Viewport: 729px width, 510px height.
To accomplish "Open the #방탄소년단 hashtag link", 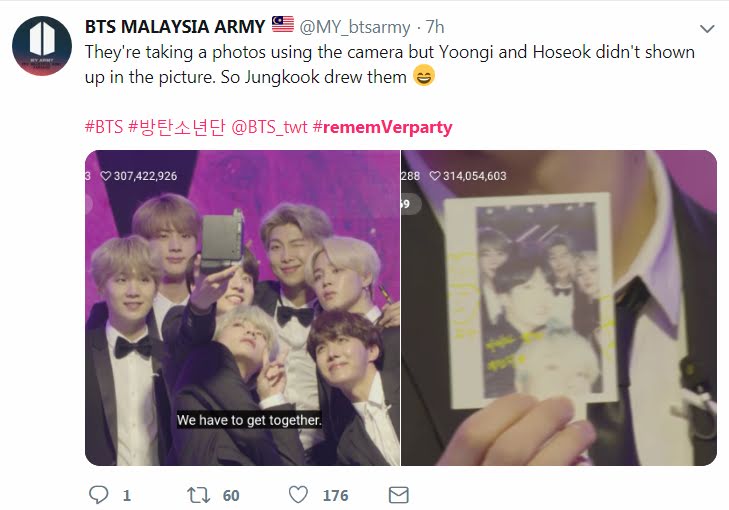I will (x=176, y=126).
